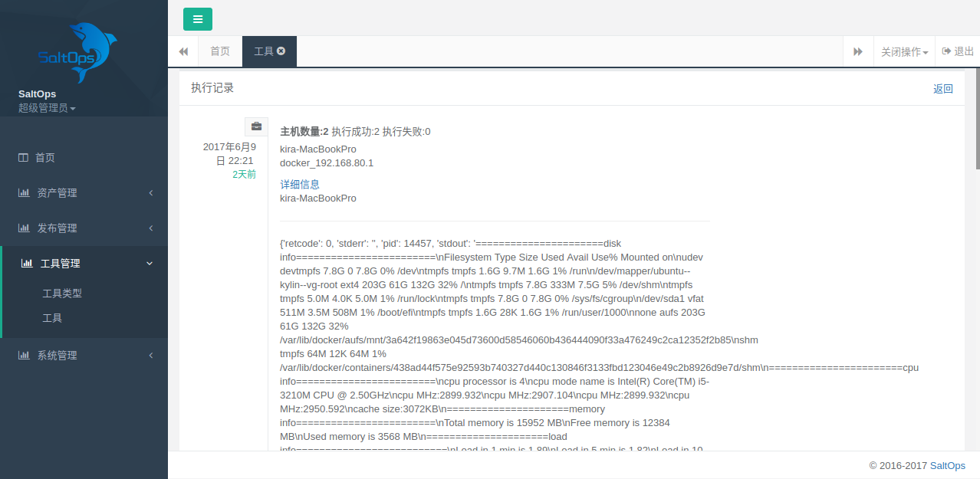Click the 执行记录 panel heading
Screen dimensions: 980x479
point(212,87)
